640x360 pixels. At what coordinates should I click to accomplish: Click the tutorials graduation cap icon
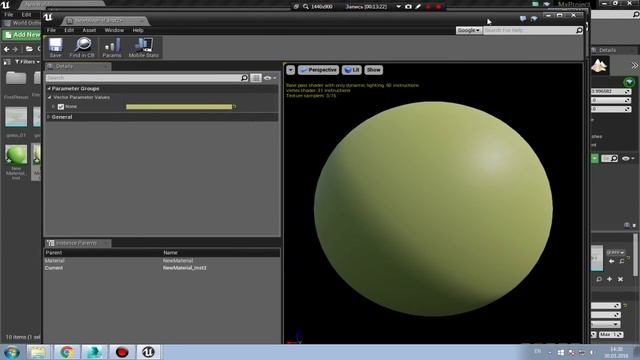click(534, 18)
